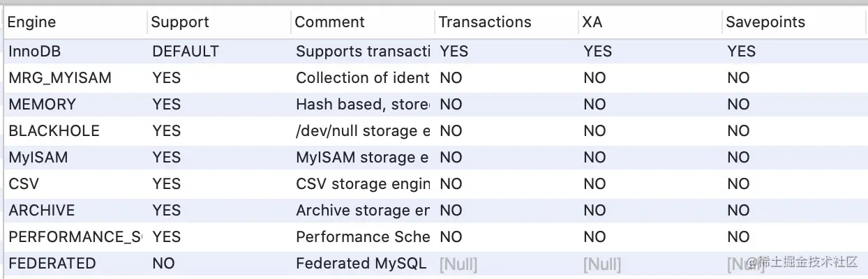Click the Hash based comment cell
This screenshot has height=279, width=868.
tap(363, 105)
